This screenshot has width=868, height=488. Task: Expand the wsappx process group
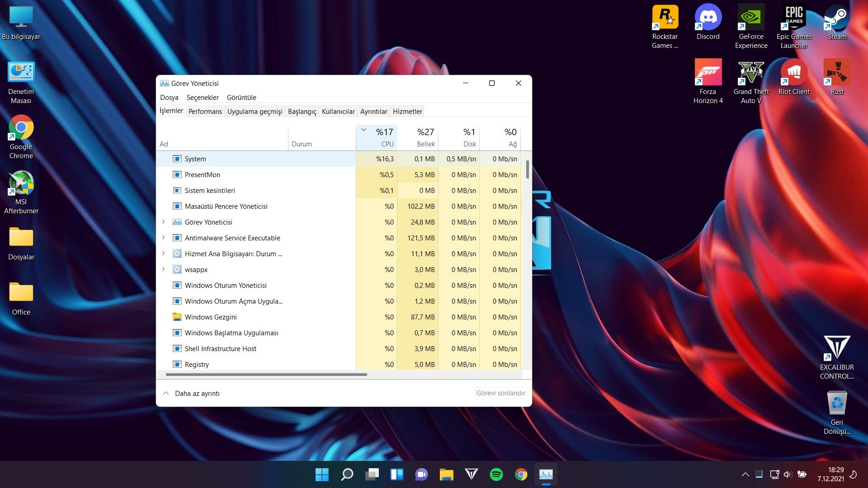point(163,269)
